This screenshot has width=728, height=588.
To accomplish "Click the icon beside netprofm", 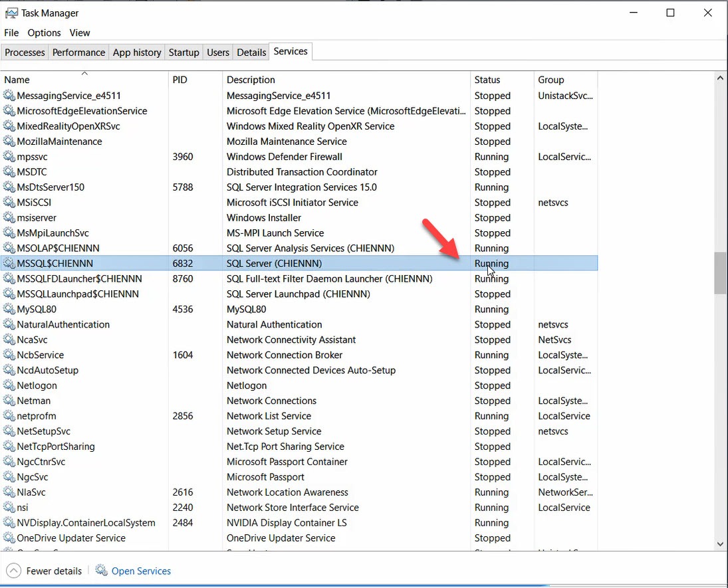I will tap(9, 416).
